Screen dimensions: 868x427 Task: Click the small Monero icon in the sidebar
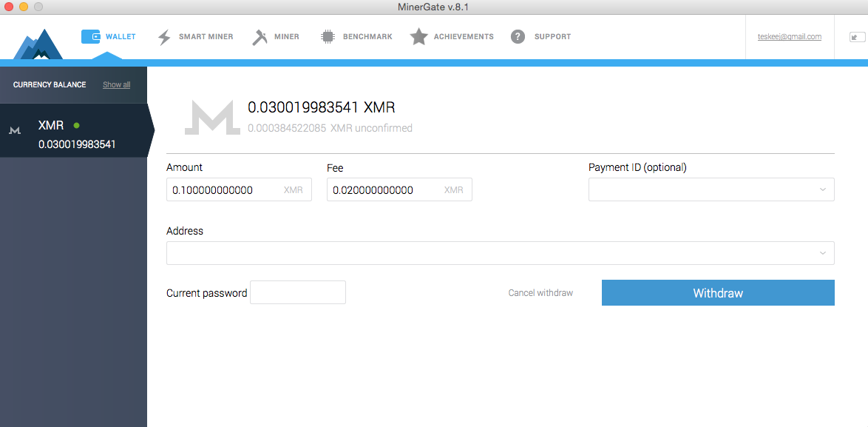(15, 130)
